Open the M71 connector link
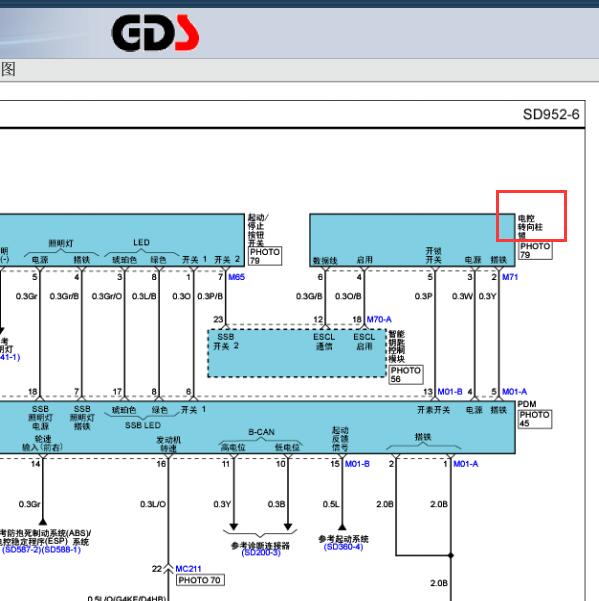 point(510,277)
